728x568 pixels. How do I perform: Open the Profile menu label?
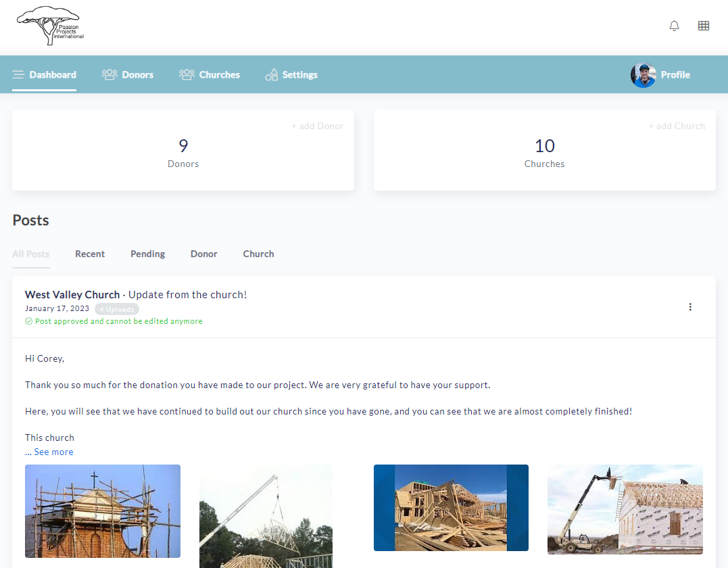pos(675,74)
